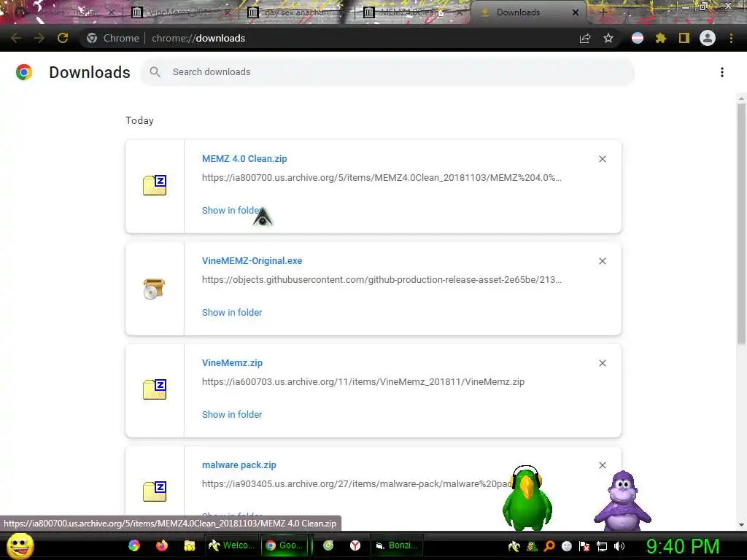747x560 pixels.
Task: Click the search magnifier icon
Action: pyautogui.click(x=155, y=72)
